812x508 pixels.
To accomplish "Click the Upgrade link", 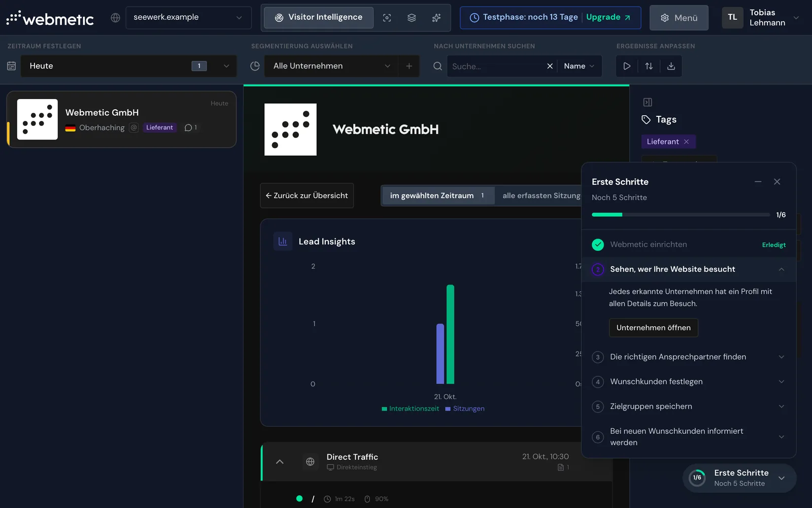I will (608, 17).
